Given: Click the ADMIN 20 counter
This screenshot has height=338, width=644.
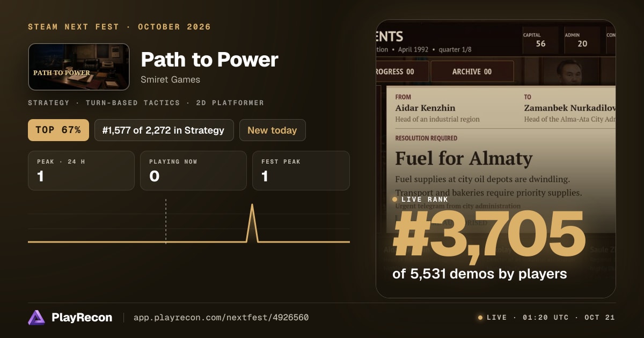Looking at the screenshot, I should pyautogui.click(x=582, y=40).
